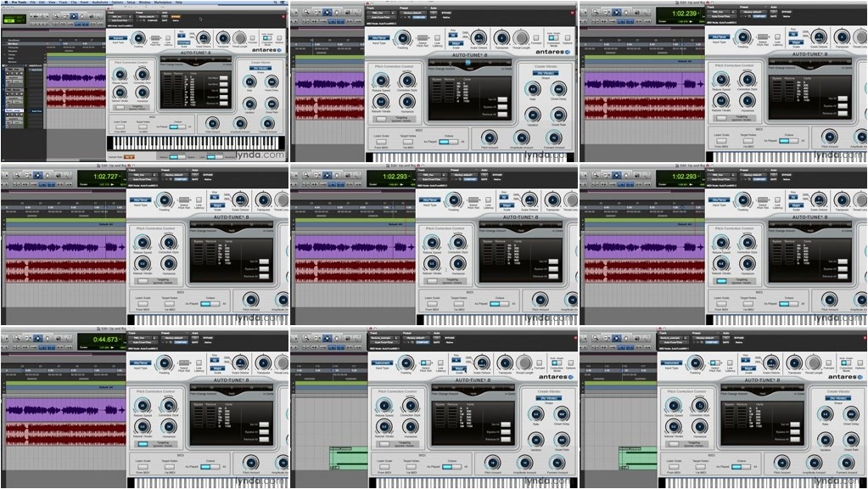Open Alto/Tenor Input Type in the 1:02.239 frame

719,37
